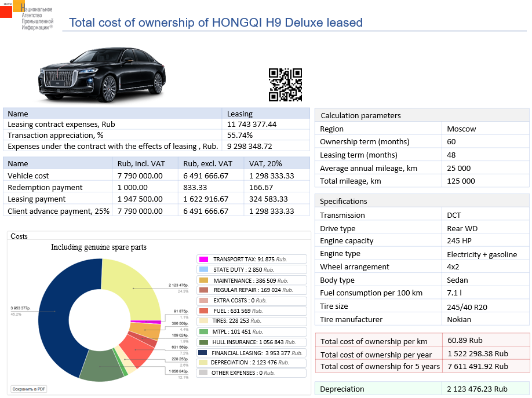Click the OTHER EXPENSES : 0 legend entry
The image size is (532, 398).
click(252, 373)
